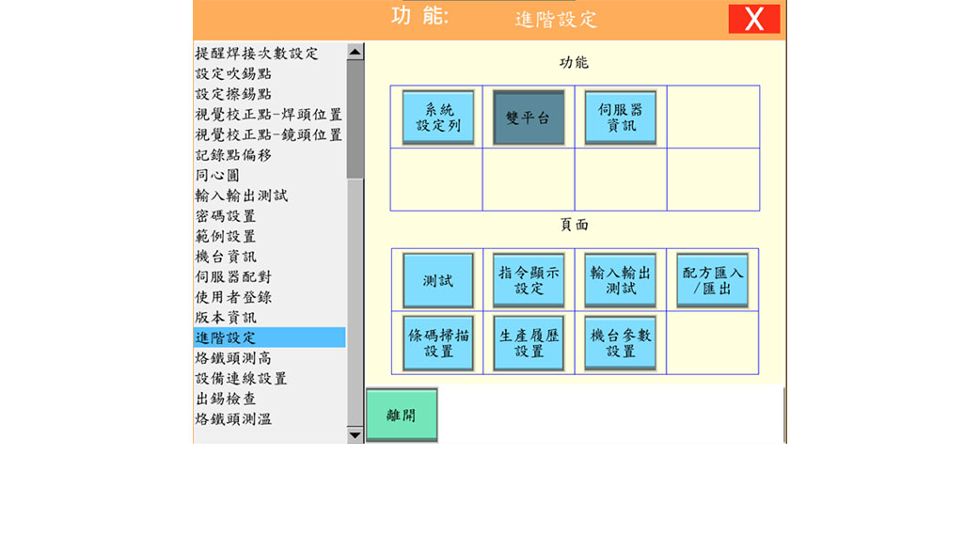Close the dialog with the red X

pos(753,19)
